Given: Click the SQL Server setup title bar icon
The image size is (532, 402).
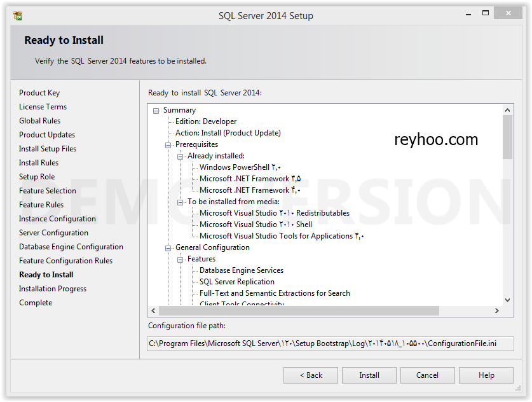Looking at the screenshot, I should coord(17,16).
